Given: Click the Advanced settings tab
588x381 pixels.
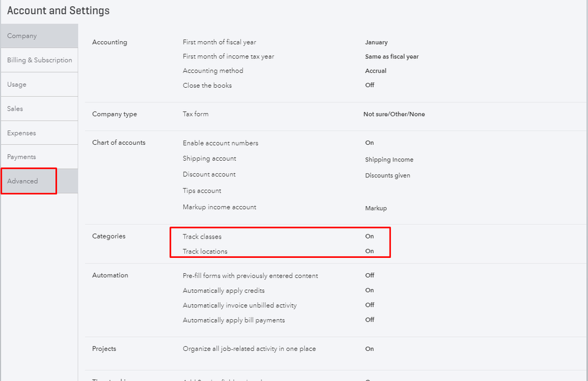Looking at the screenshot, I should tap(22, 181).
